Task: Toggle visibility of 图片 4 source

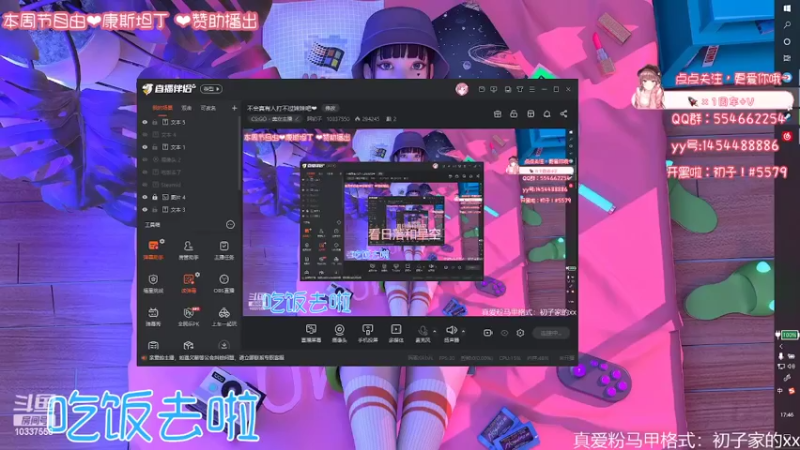Action: (x=145, y=197)
